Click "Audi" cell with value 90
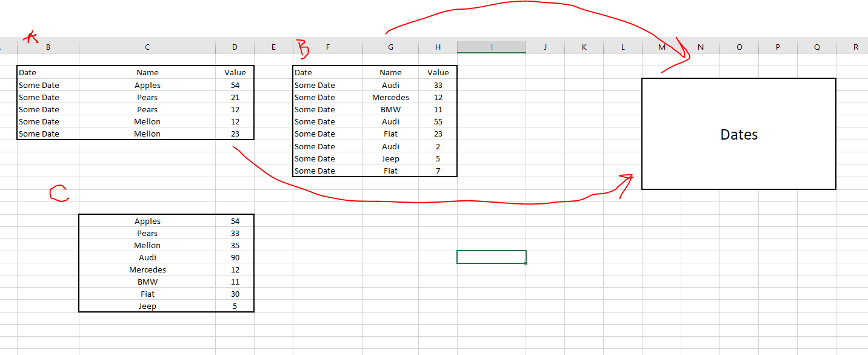Viewport: 868px width, 355px height. coord(147,257)
